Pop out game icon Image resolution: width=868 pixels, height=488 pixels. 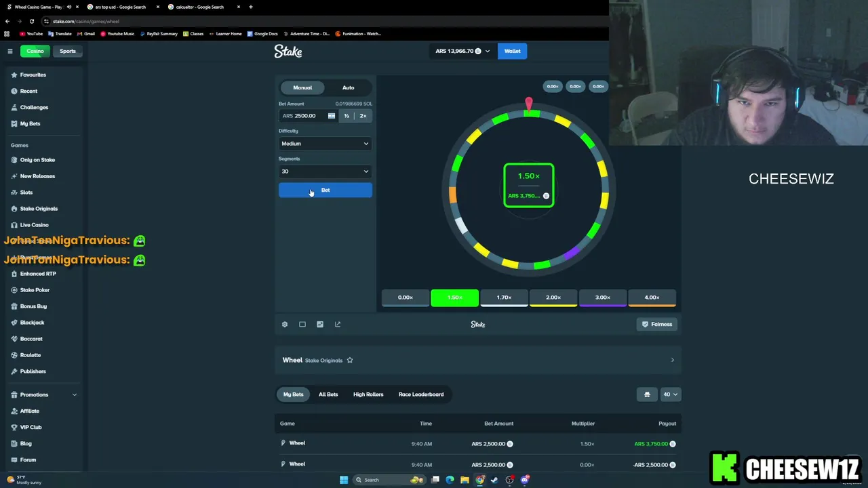click(338, 324)
